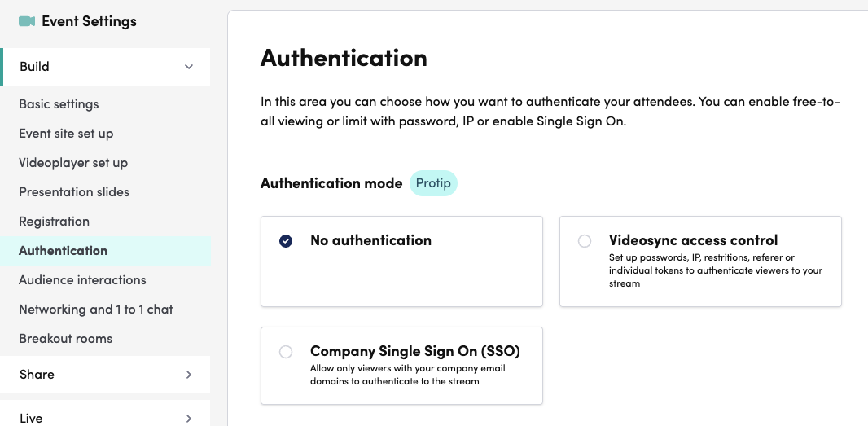Collapse the Build section chevron
The width and height of the screenshot is (868, 426).
click(x=189, y=67)
